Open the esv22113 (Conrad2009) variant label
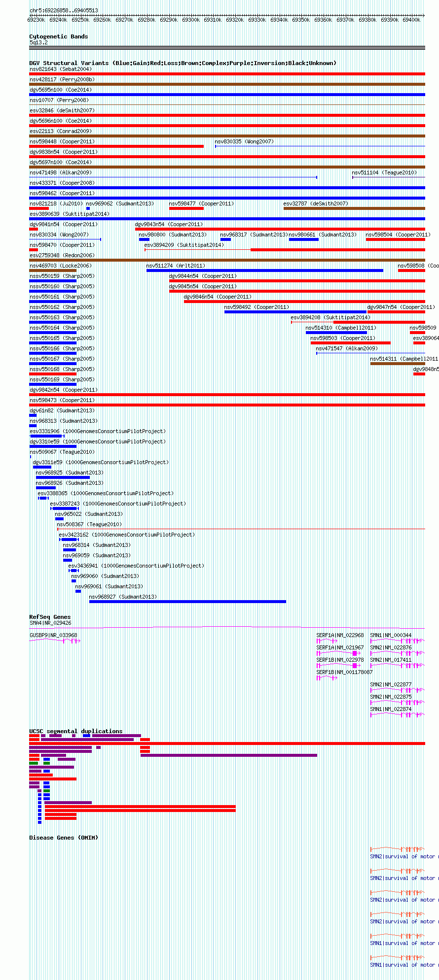Image resolution: width=439 pixels, height=980 pixels. [x=60, y=131]
